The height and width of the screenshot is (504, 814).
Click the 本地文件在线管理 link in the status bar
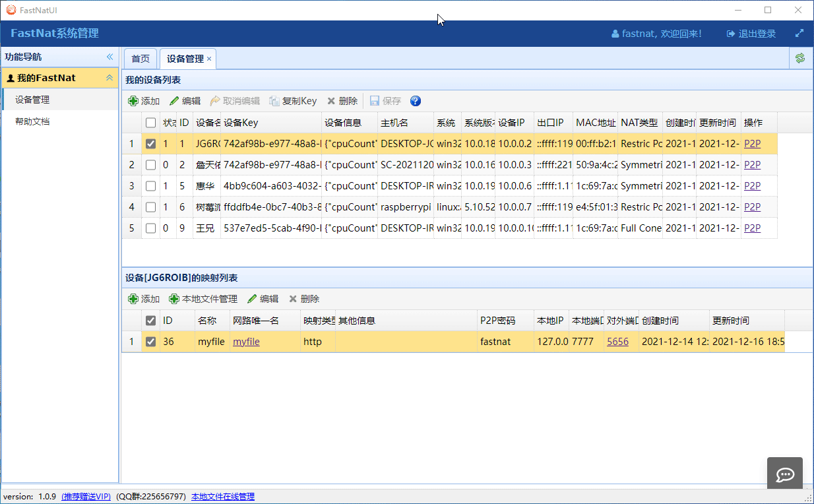[222, 497]
